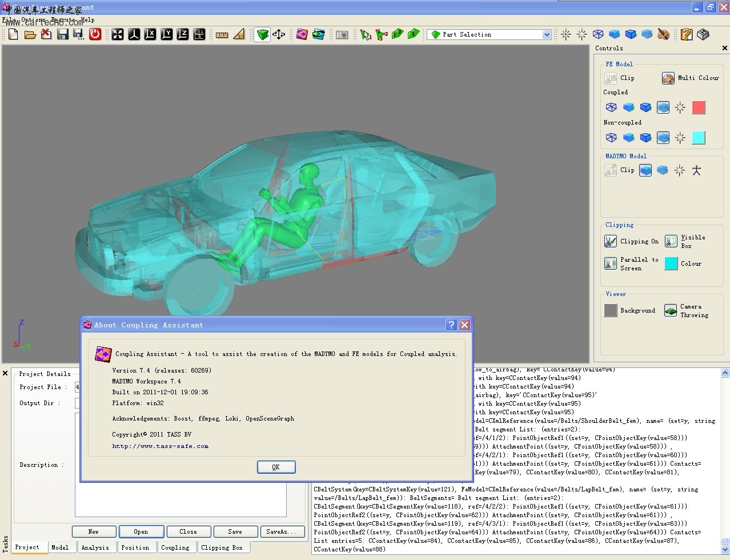Click the numbered three-point selection icon

point(382,35)
